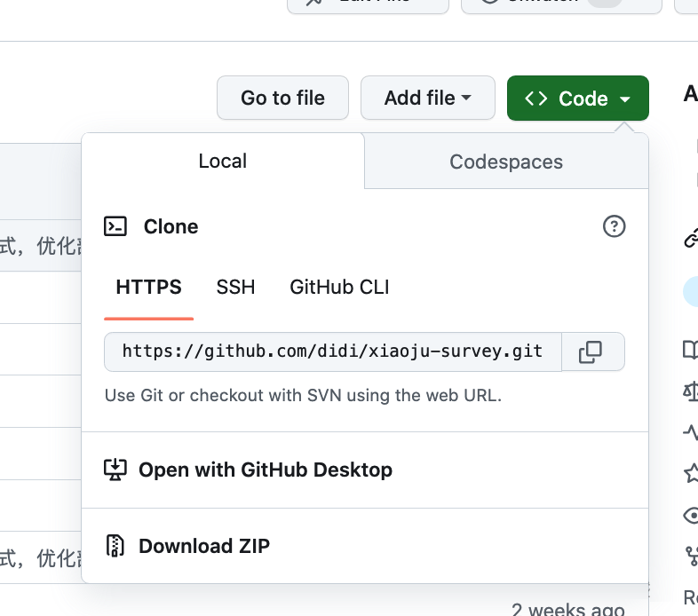698x616 pixels.
Task: Click the eye watchers icon in sidebar
Action: 691,515
